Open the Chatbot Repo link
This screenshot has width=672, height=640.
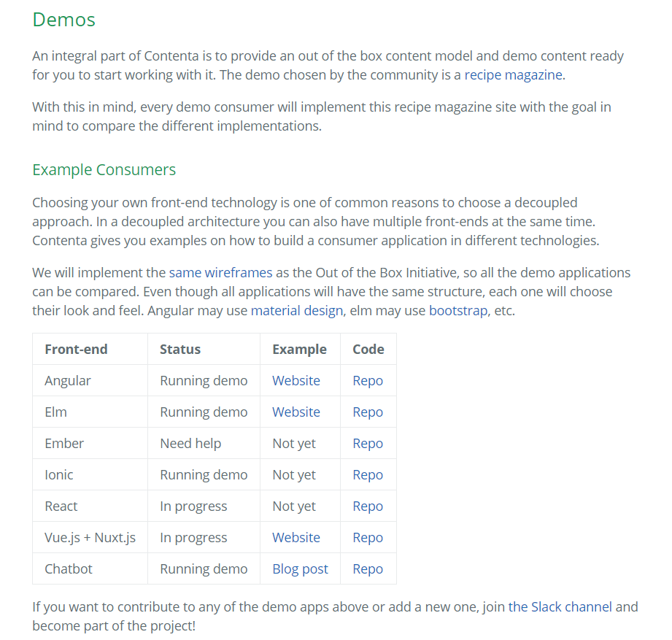point(368,568)
